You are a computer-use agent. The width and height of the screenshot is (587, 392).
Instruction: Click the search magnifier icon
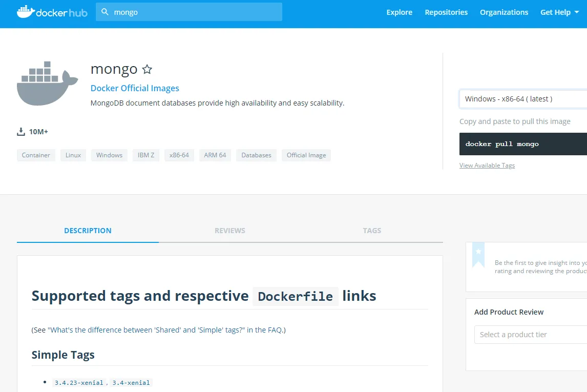point(105,12)
